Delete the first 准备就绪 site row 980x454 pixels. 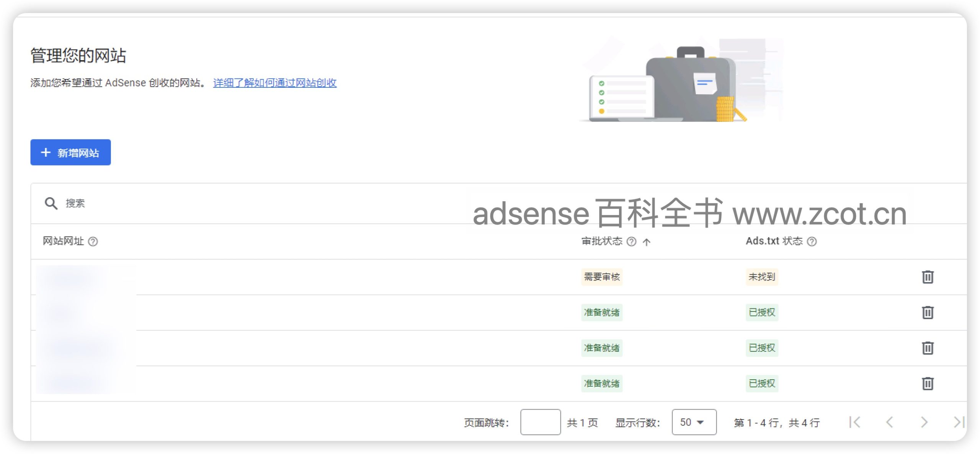coord(928,312)
